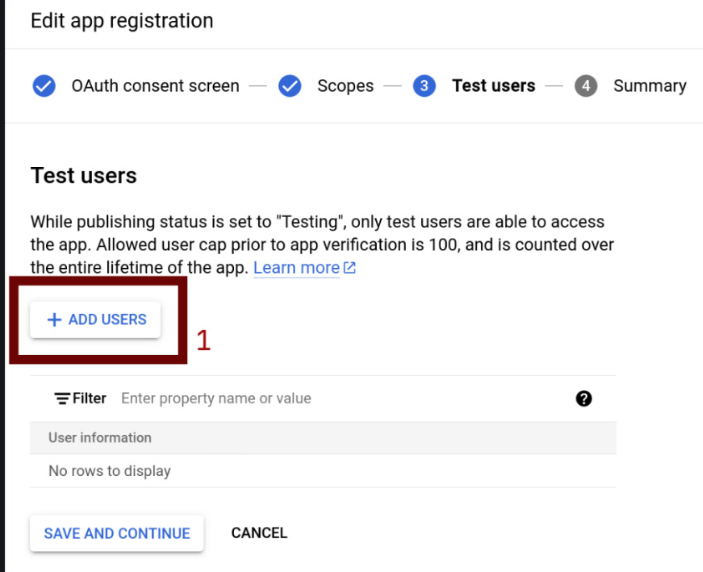Cancel the app registration edit

(x=259, y=533)
